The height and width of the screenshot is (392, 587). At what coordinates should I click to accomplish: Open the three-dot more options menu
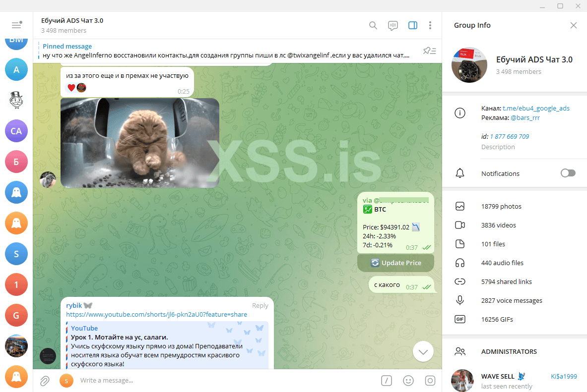click(x=430, y=25)
